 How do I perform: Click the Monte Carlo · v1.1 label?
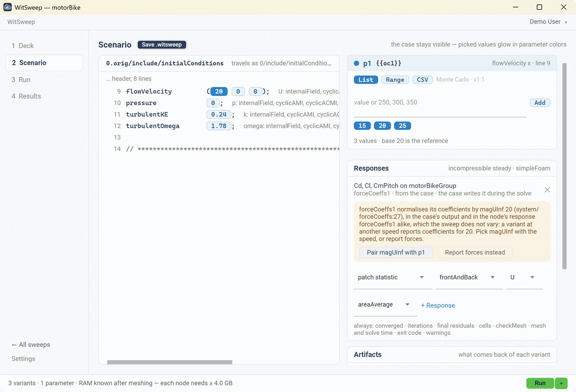pyautogui.click(x=460, y=80)
